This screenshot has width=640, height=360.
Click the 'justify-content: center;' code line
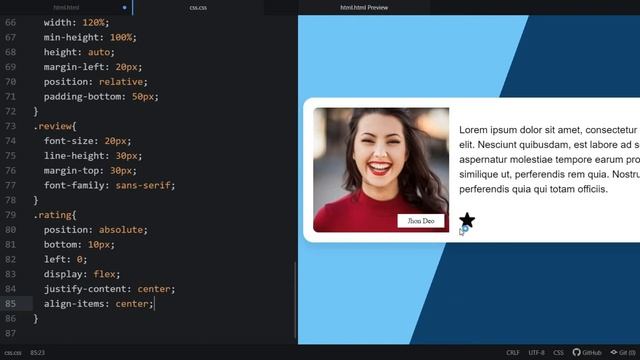[109, 289]
